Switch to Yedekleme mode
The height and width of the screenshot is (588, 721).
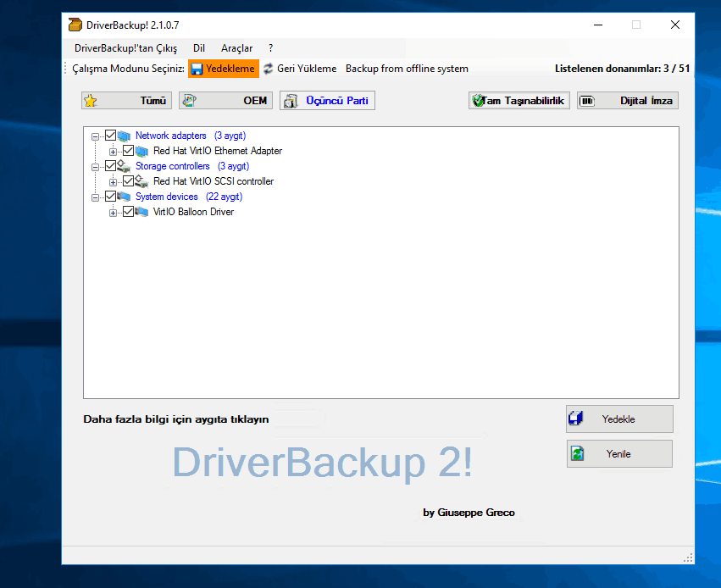point(224,69)
